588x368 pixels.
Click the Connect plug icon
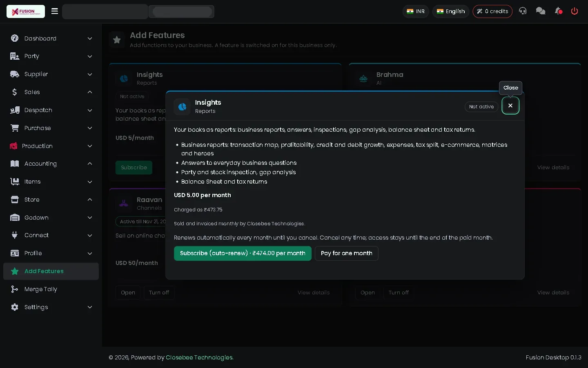(15, 235)
